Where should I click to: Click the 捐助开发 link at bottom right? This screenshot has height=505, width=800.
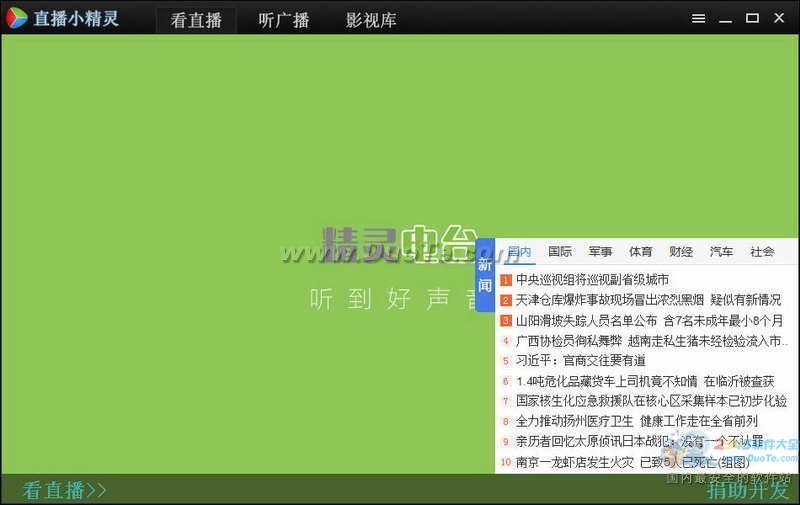747,490
